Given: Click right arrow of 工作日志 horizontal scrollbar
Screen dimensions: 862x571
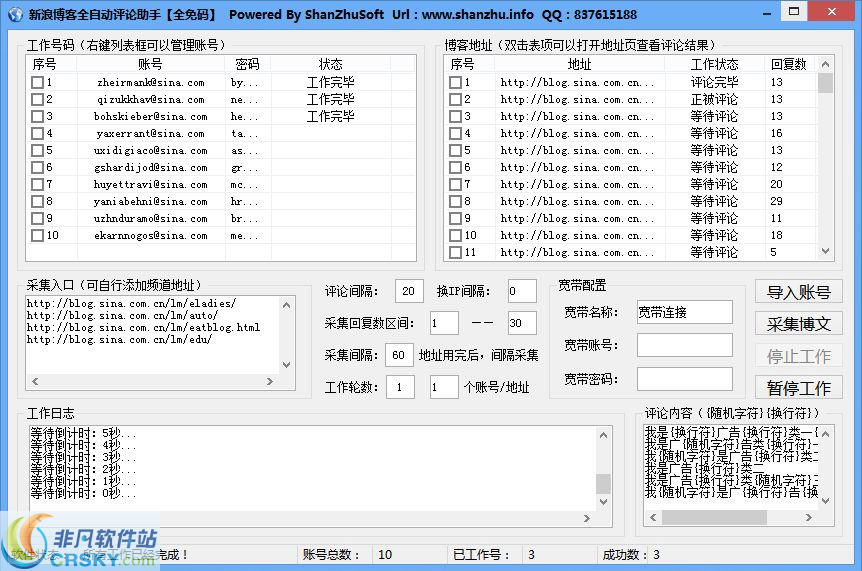Looking at the screenshot, I should tap(587, 518).
